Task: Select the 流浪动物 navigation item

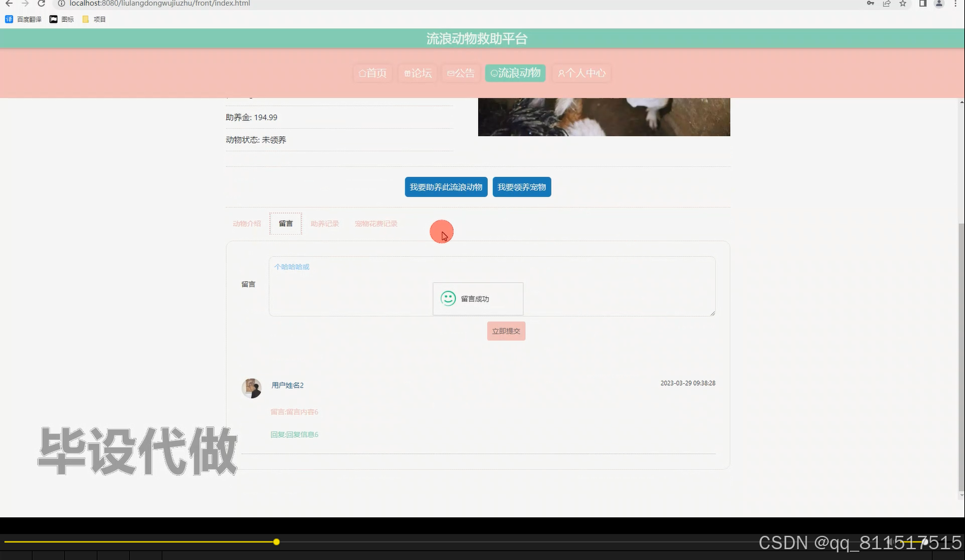Action: 516,73
